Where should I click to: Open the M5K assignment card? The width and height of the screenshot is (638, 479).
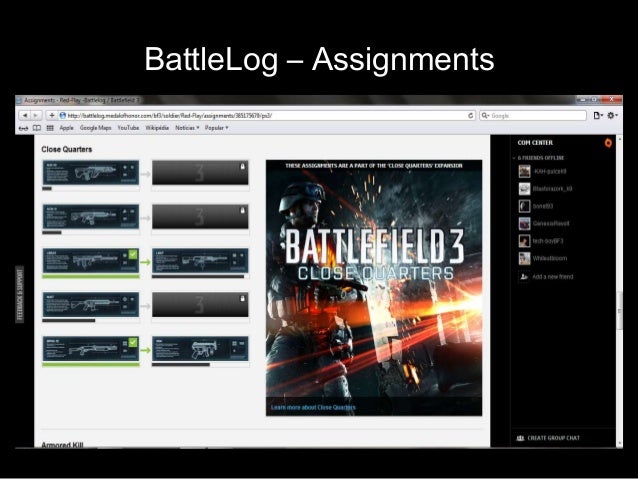click(x=200, y=349)
